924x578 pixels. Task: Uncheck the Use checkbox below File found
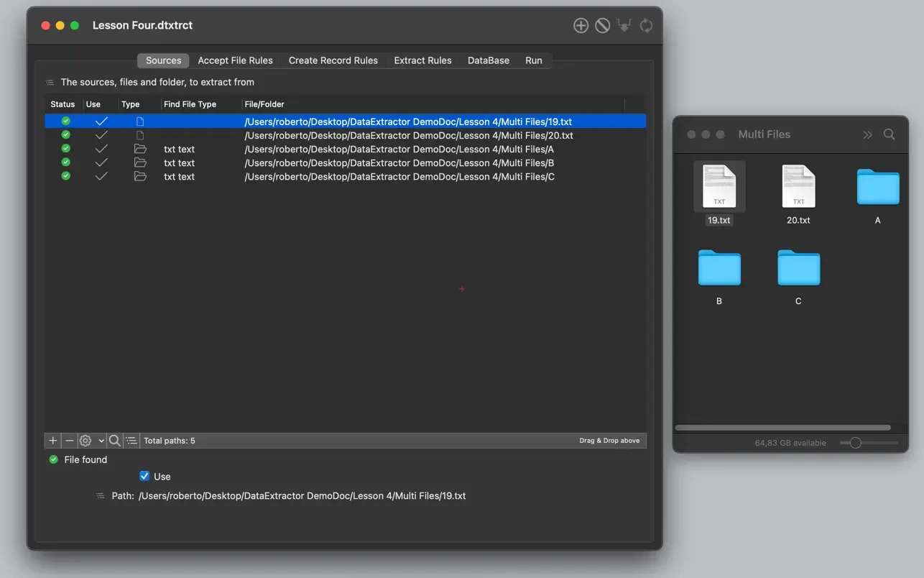click(144, 476)
